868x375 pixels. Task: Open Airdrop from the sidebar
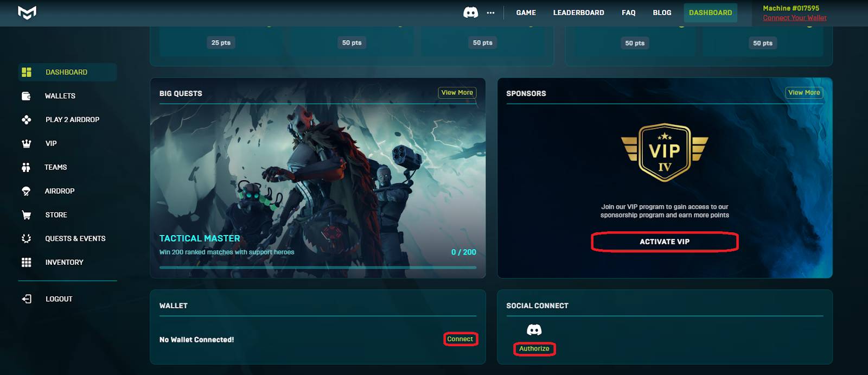click(x=60, y=191)
